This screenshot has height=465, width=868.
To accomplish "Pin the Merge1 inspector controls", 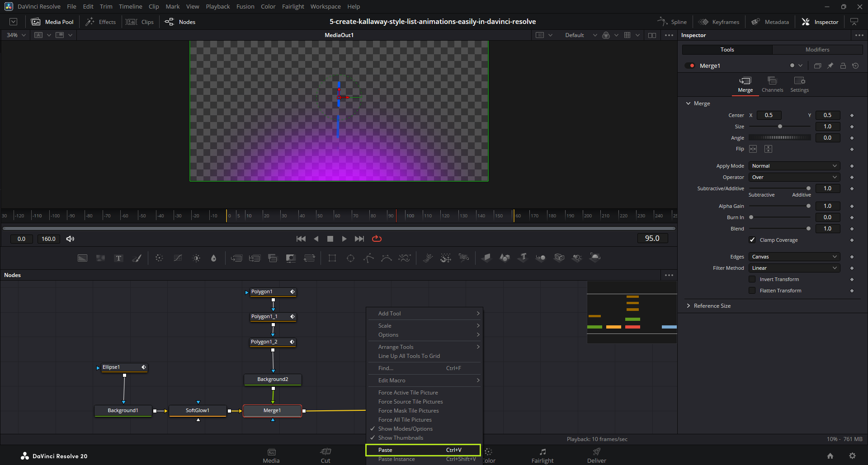I will 830,66.
